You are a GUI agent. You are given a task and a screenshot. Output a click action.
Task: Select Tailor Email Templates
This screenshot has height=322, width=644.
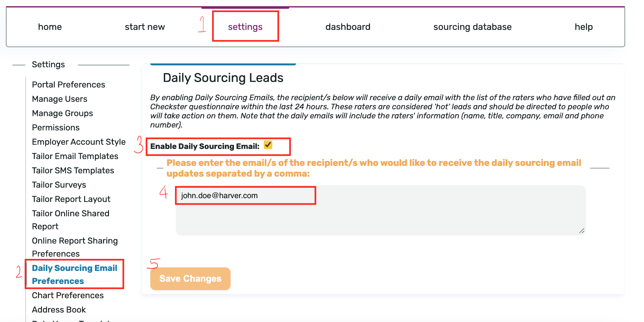75,156
